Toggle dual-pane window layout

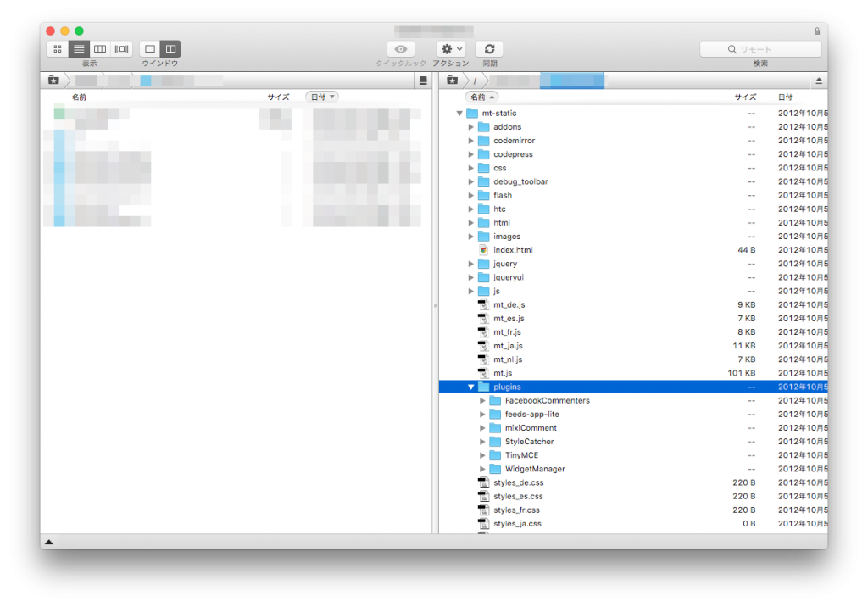point(170,48)
